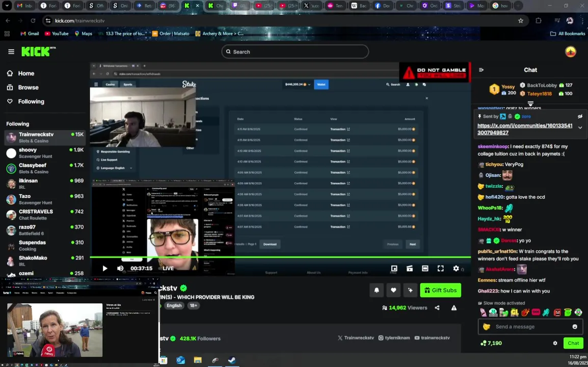Open Chrome tab search dropdown

click(x=7, y=6)
